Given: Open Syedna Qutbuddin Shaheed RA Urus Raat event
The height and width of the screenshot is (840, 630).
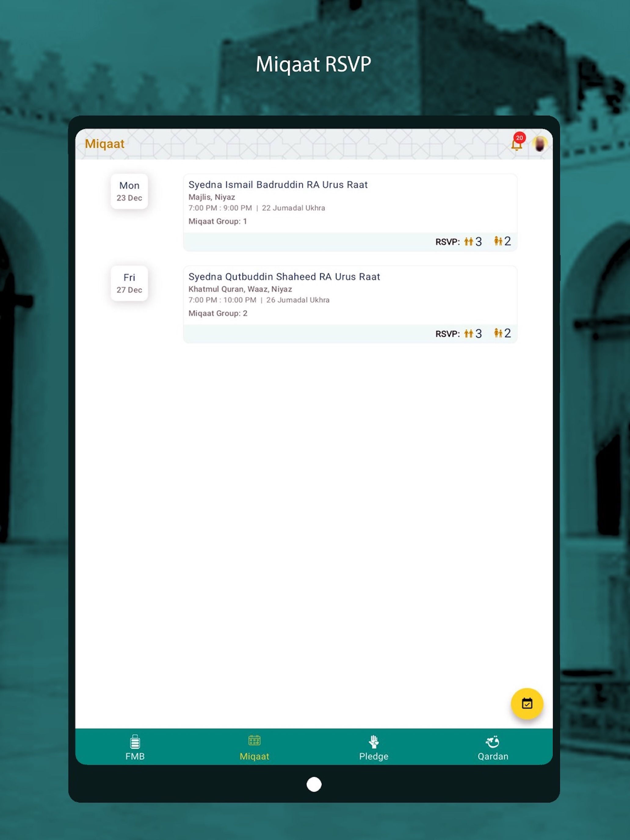Looking at the screenshot, I should click(350, 305).
